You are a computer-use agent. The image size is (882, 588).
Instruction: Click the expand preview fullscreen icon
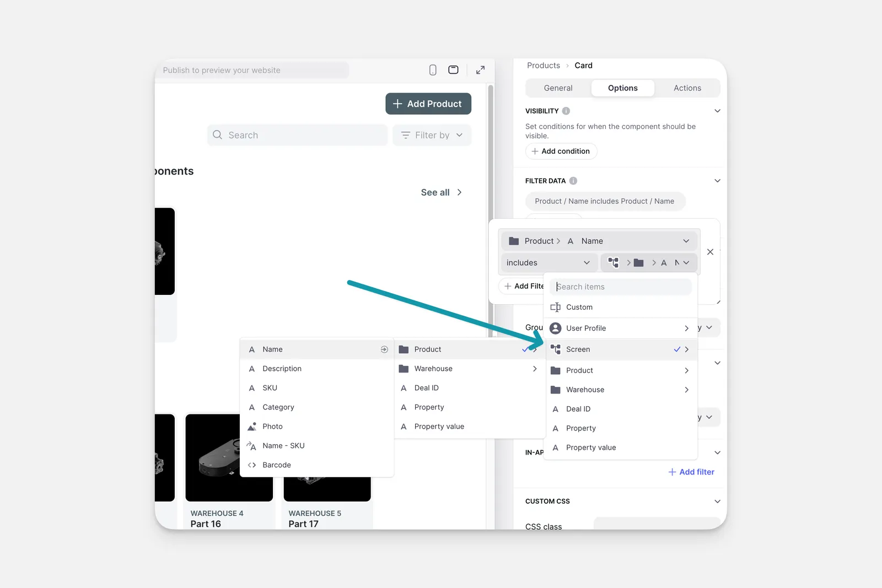480,70
